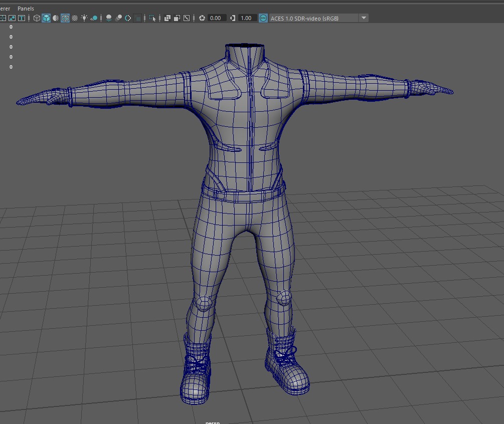Toggle Wireframe on Shaded icon

tap(65, 18)
